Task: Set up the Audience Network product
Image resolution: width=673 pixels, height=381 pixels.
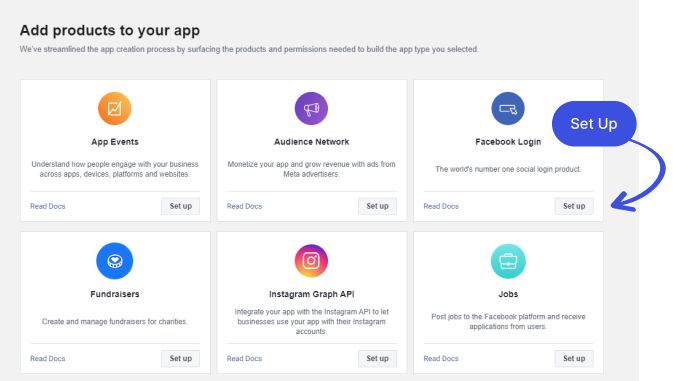Action: coord(377,206)
